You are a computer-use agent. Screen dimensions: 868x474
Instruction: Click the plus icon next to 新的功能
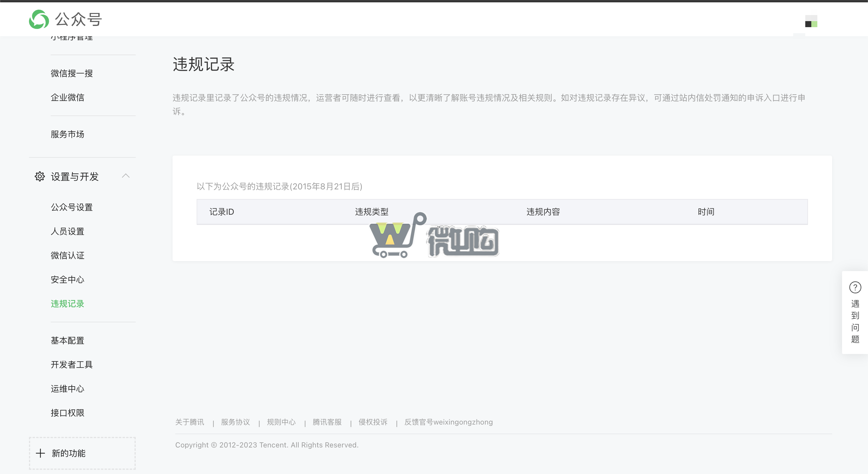pyautogui.click(x=41, y=453)
